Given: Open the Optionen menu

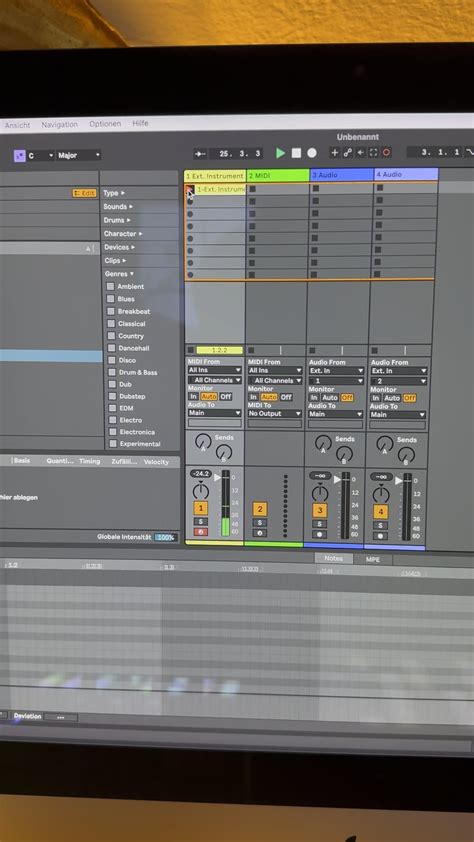Looking at the screenshot, I should [105, 124].
